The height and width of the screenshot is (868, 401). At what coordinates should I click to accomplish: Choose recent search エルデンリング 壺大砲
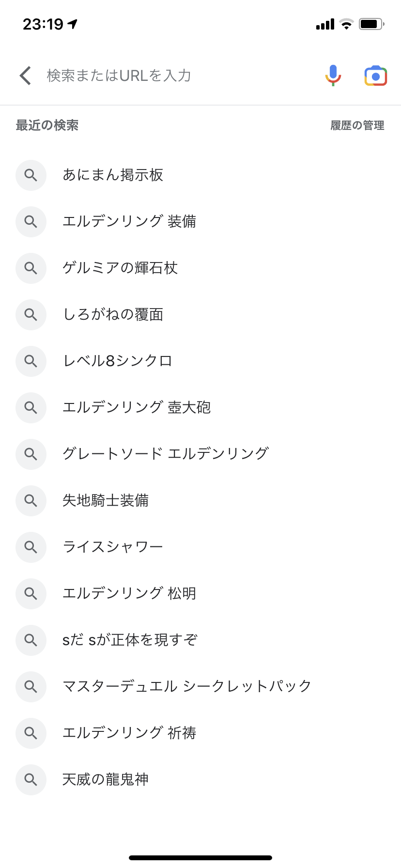(x=137, y=408)
